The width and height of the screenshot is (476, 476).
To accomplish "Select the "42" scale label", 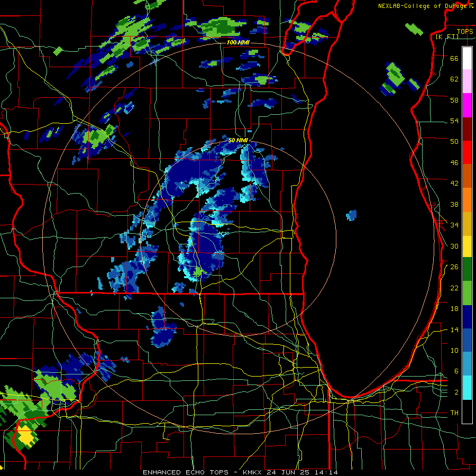I will 454,184.
